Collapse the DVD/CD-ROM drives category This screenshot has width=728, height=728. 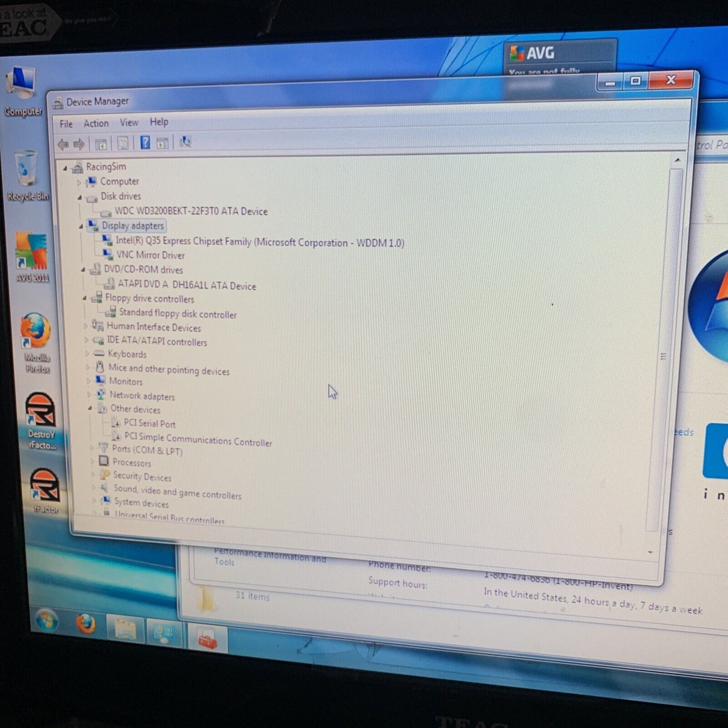pos(83,270)
